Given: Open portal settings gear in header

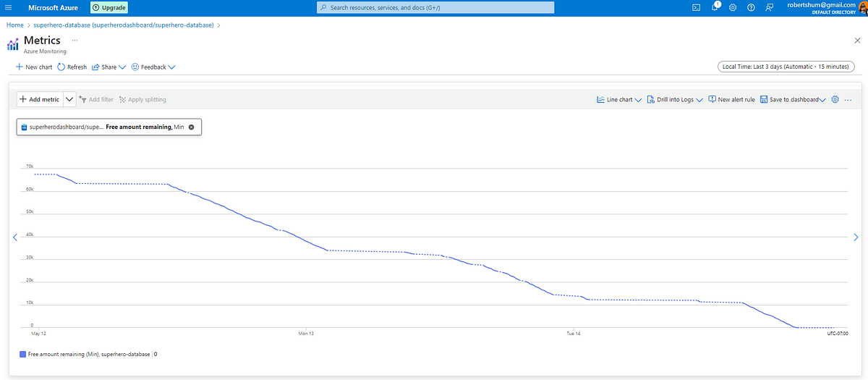Looking at the screenshot, I should click(733, 7).
